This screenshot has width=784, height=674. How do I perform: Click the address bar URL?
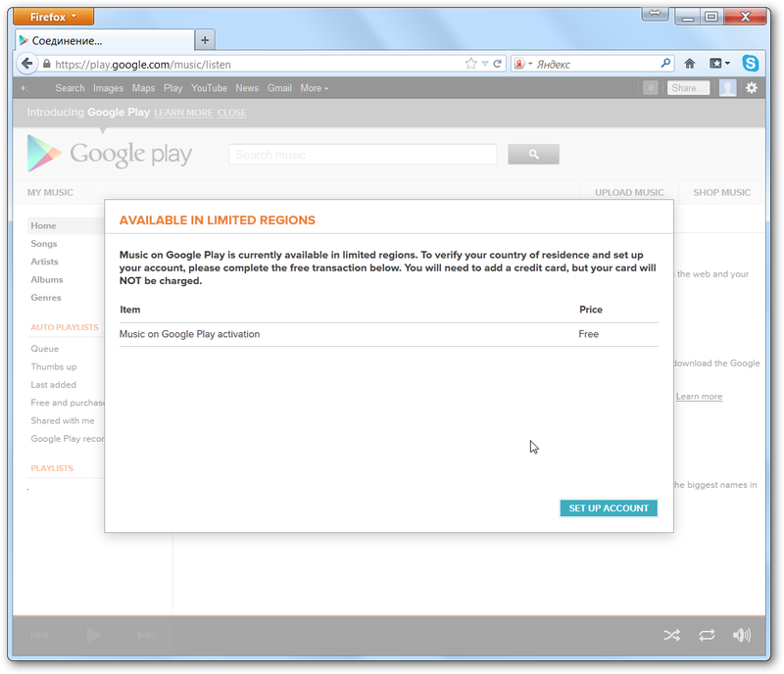143,65
